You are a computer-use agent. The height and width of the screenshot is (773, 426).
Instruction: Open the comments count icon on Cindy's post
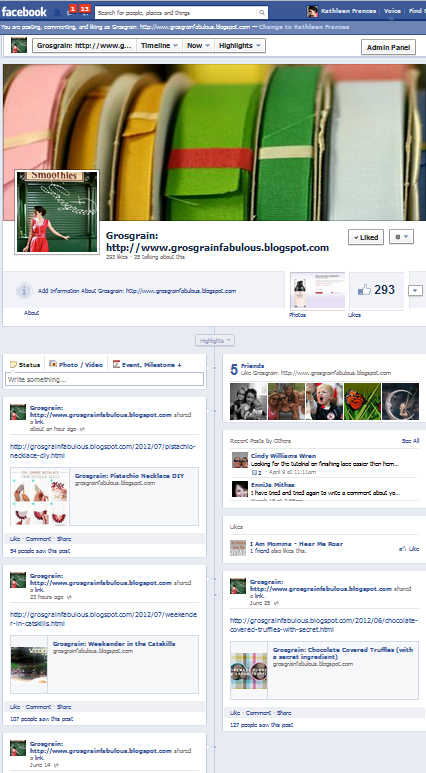256,472
